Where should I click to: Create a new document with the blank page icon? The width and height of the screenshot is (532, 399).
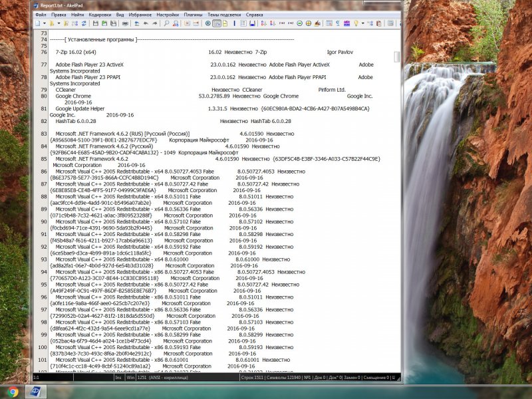37,23
